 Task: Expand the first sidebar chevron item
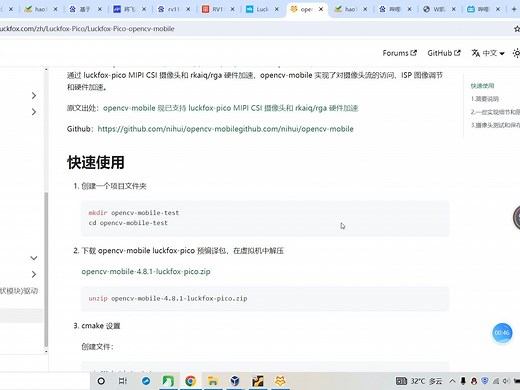pyautogui.click(x=34, y=96)
